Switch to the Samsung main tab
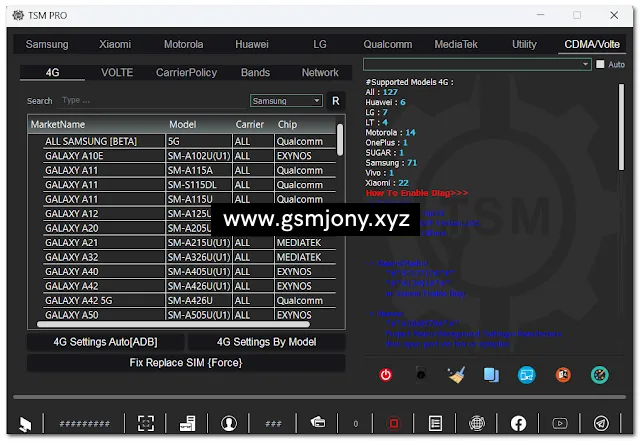 tap(47, 44)
